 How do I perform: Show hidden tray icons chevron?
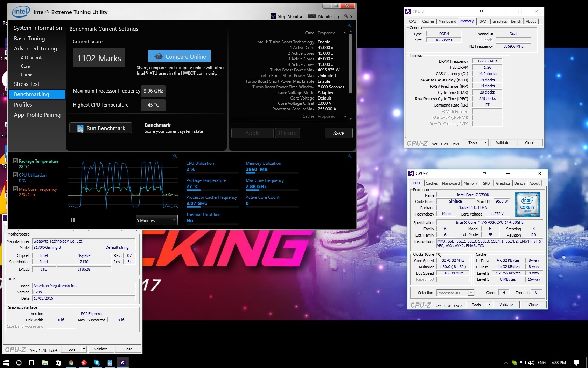506,363
